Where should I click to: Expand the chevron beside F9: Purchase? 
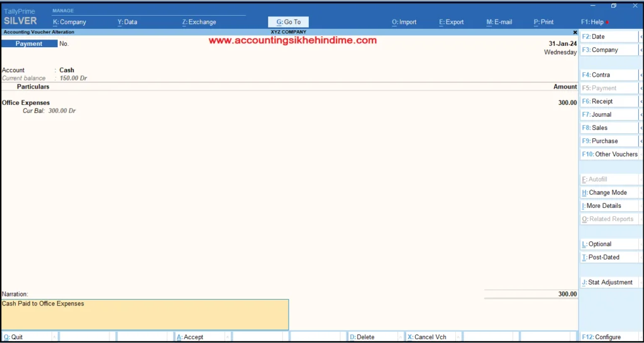(x=641, y=141)
